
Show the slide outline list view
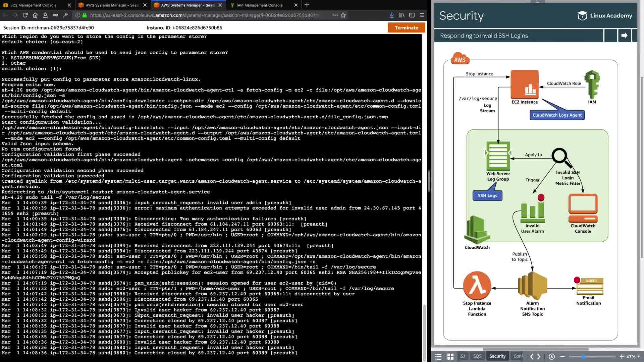coord(438,357)
